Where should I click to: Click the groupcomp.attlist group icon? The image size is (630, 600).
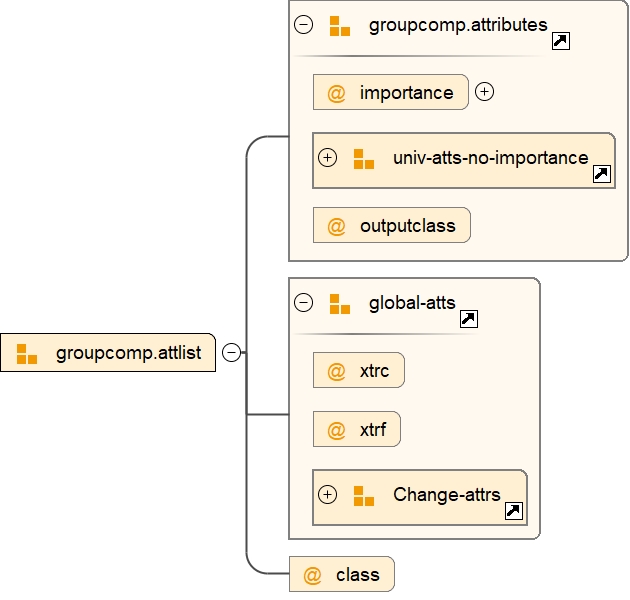click(27, 354)
